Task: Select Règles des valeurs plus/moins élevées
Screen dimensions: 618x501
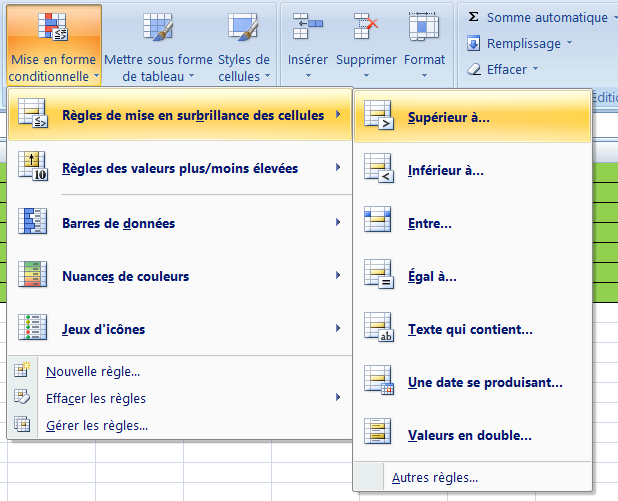Action: tap(180, 168)
